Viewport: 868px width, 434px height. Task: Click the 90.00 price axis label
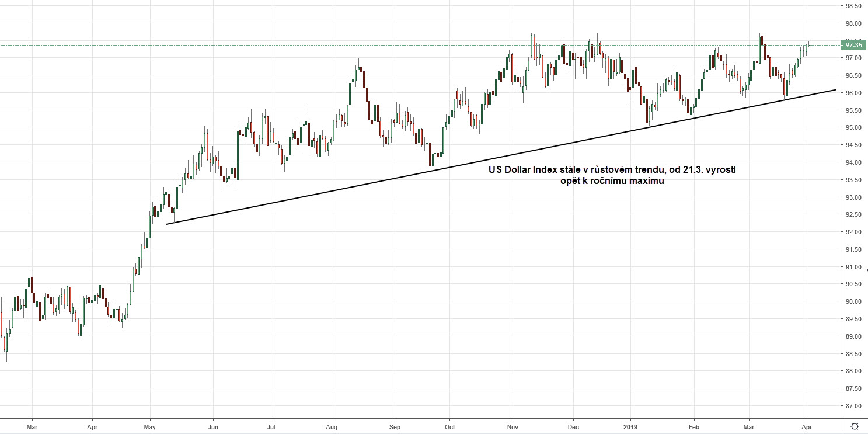pos(853,302)
